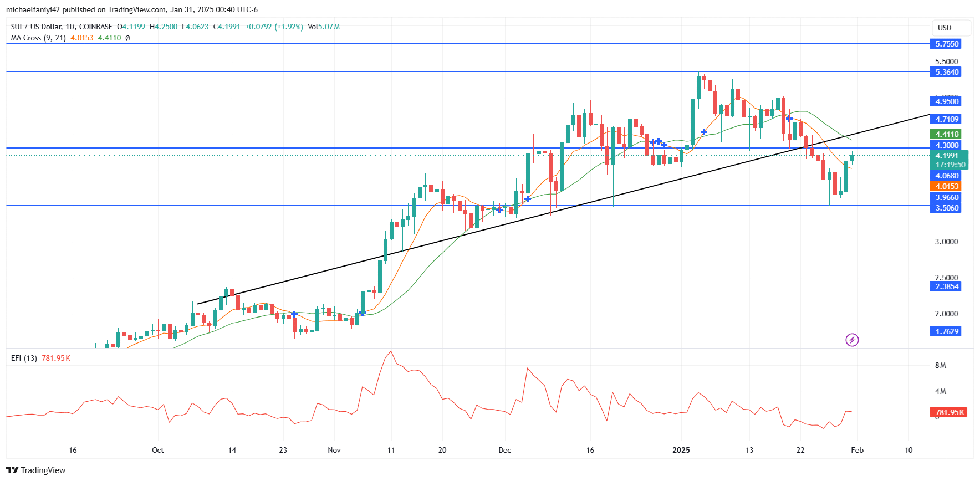Select the 4.7109 trendline price label
The width and height of the screenshot is (980, 481).
947,119
